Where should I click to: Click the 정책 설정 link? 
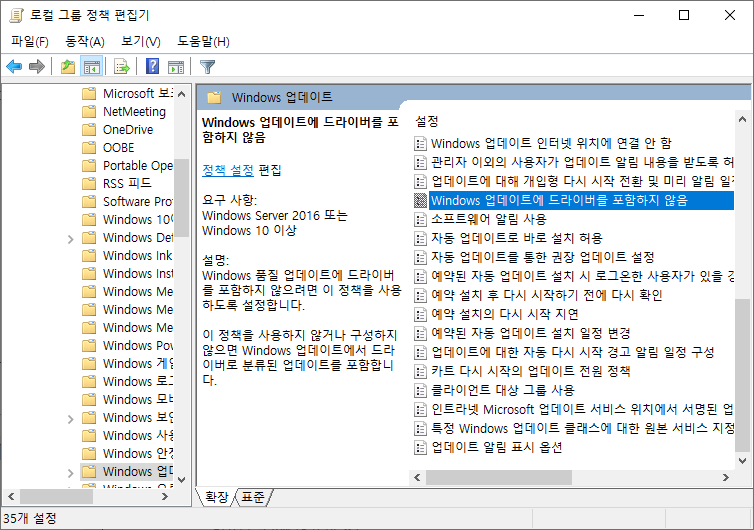(x=227, y=170)
